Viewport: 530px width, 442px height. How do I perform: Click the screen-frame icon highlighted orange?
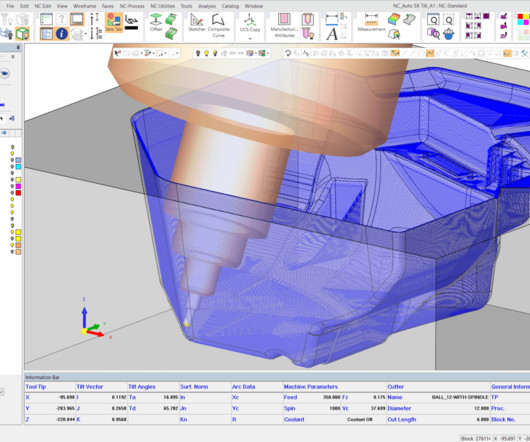[x=77, y=19]
